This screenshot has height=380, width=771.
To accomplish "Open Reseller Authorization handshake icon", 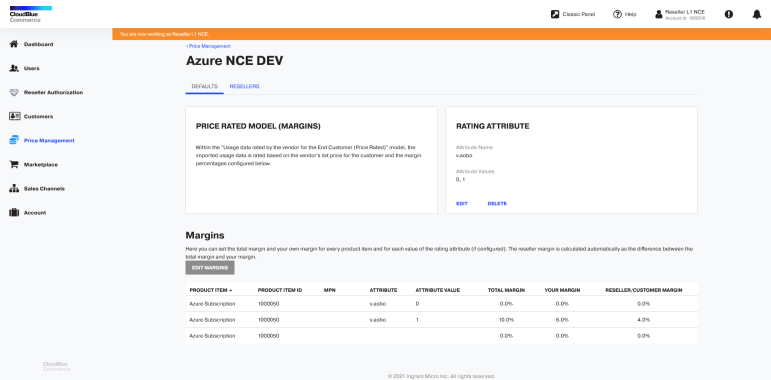I will click(x=14, y=92).
